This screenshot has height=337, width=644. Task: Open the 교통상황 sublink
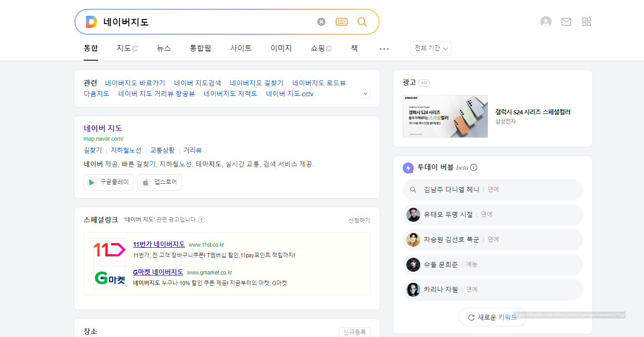click(x=162, y=150)
